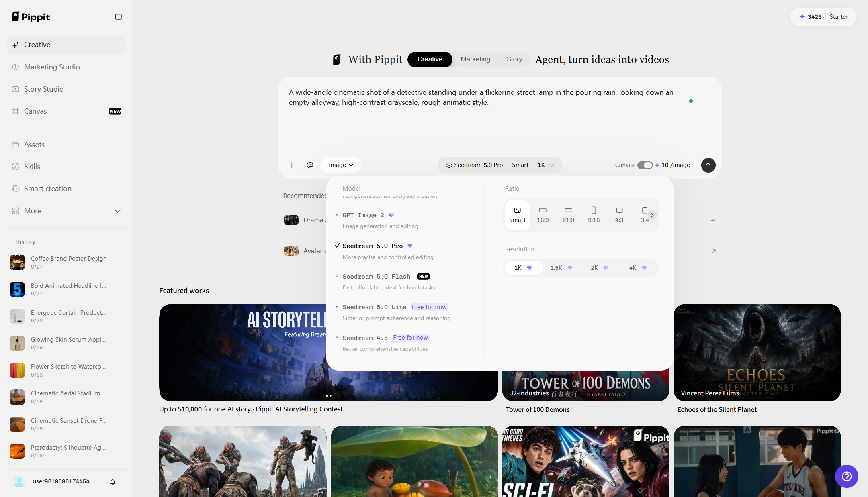The width and height of the screenshot is (868, 497).
Task: Open Marketing Studio in the sidebar
Action: [x=66, y=67]
